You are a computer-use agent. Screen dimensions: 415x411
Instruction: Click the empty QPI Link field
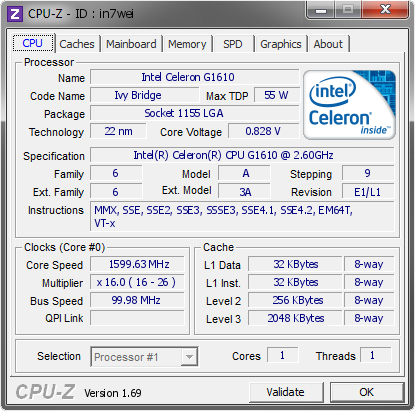(137, 318)
